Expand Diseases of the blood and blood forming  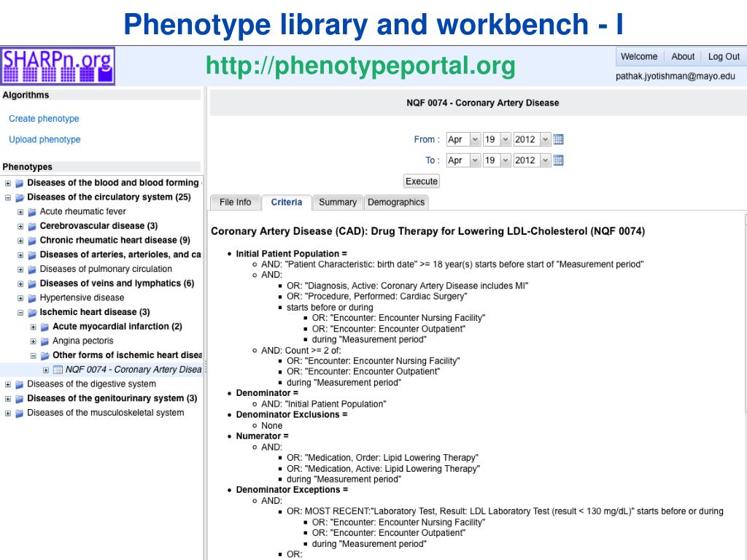point(7,183)
